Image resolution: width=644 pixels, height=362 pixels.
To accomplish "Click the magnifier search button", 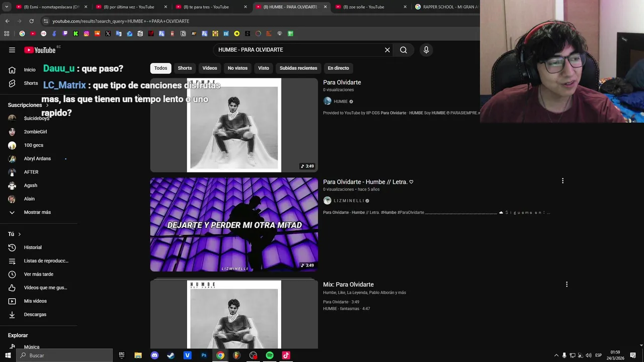I will 404,50.
